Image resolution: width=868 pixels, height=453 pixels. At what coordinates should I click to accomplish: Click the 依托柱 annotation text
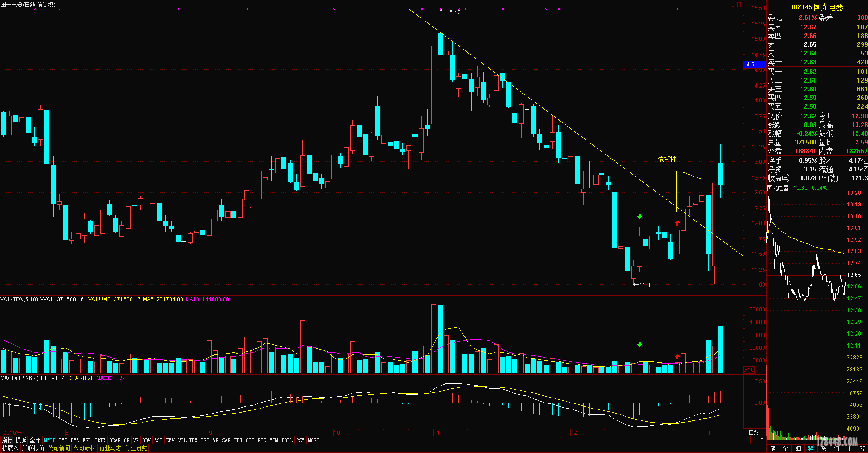(x=667, y=159)
